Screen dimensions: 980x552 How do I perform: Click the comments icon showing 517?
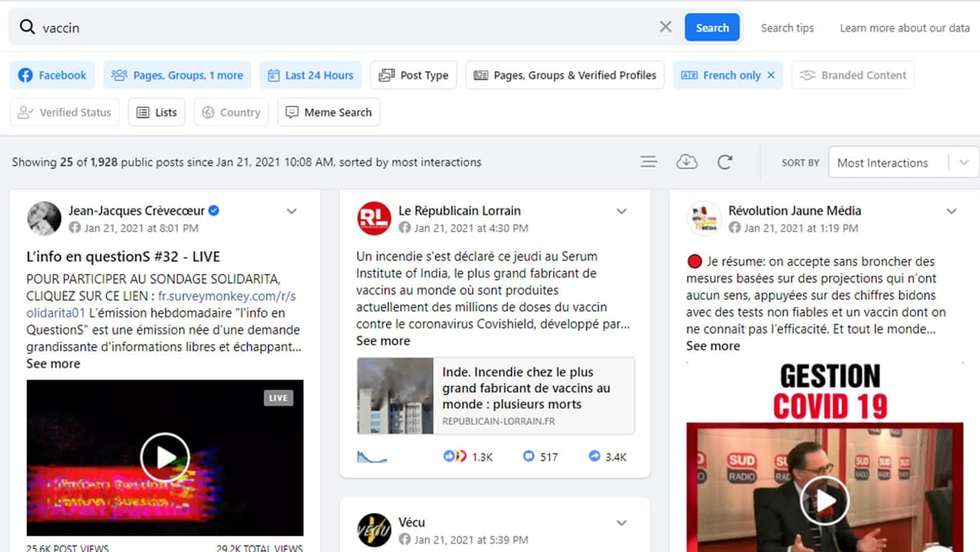click(x=529, y=457)
